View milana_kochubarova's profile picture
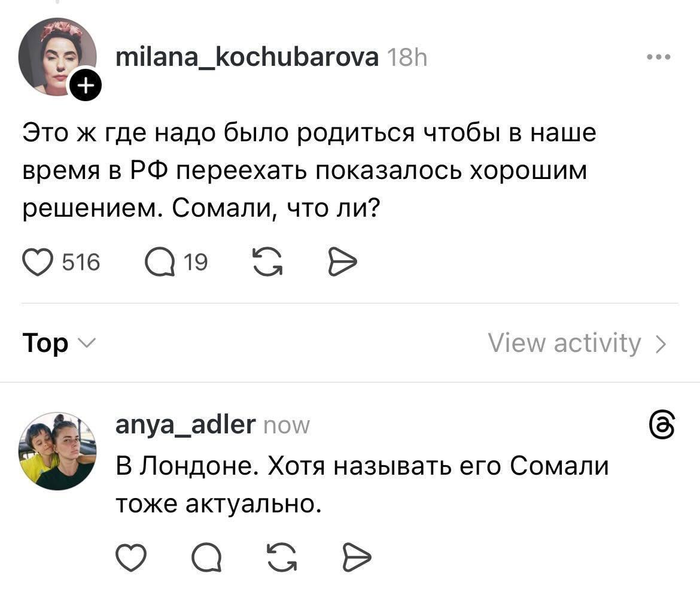Viewport: 700px width, 595px height. tap(56, 57)
